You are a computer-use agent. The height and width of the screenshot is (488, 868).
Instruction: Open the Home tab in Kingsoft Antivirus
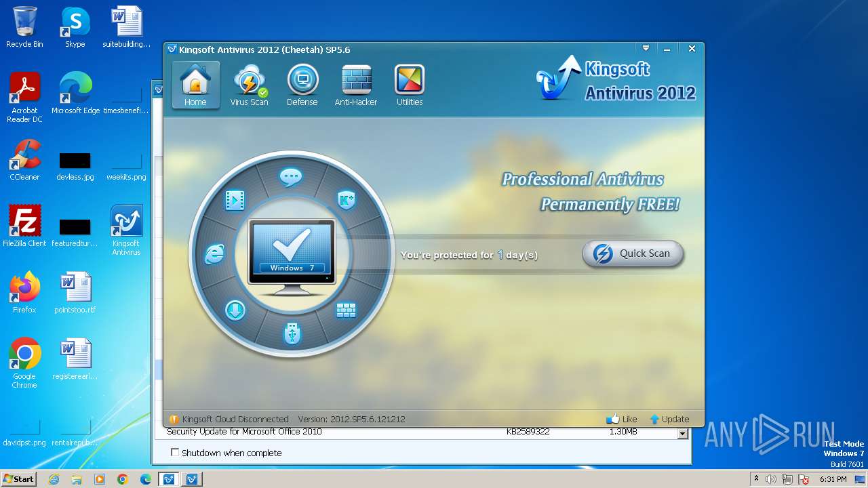pyautogui.click(x=195, y=85)
